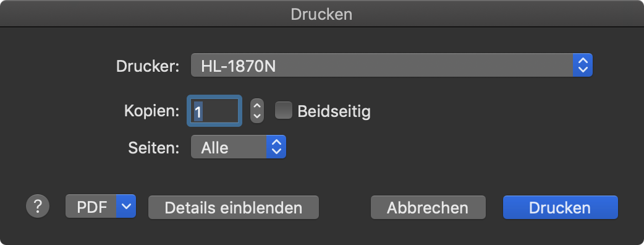Show details with Details einblenden
This screenshot has width=644, height=245.
click(233, 207)
